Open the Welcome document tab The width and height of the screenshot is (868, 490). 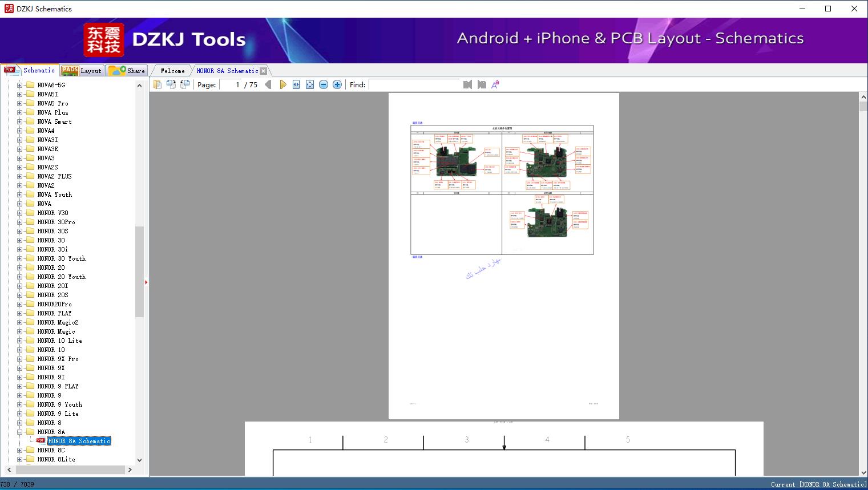[x=172, y=71]
